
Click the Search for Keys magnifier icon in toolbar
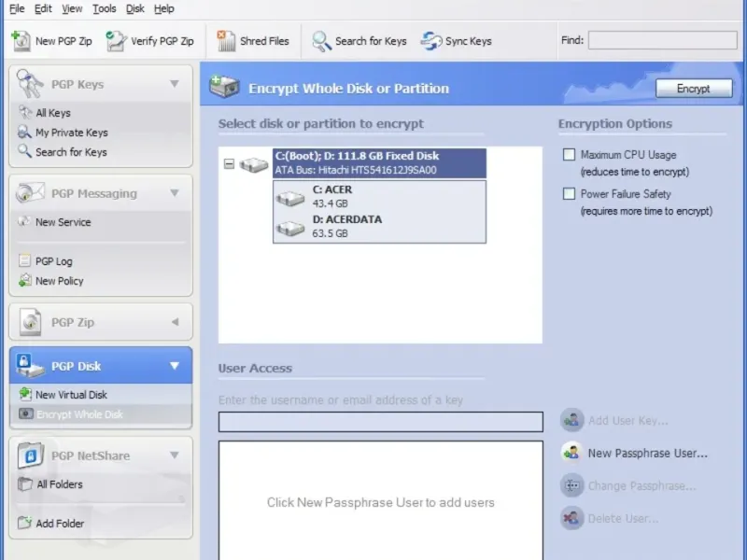pos(321,41)
